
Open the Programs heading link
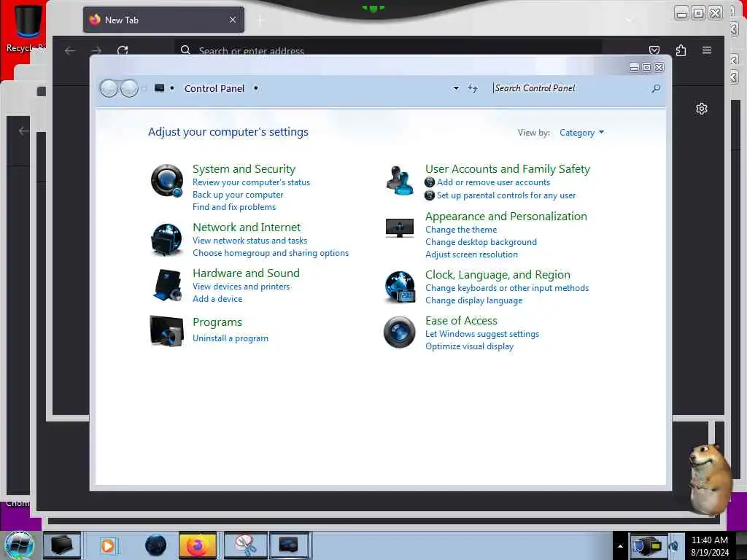coord(217,322)
